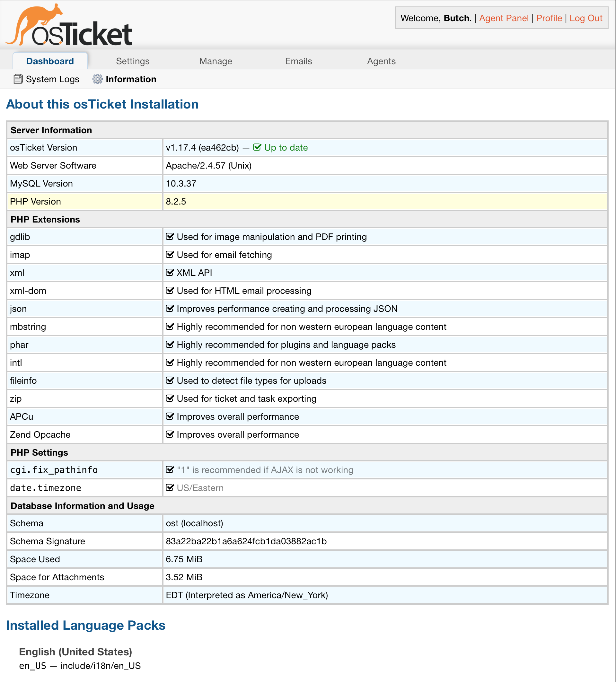The height and width of the screenshot is (682, 616).
Task: Open the Agents tab
Action: pos(381,61)
